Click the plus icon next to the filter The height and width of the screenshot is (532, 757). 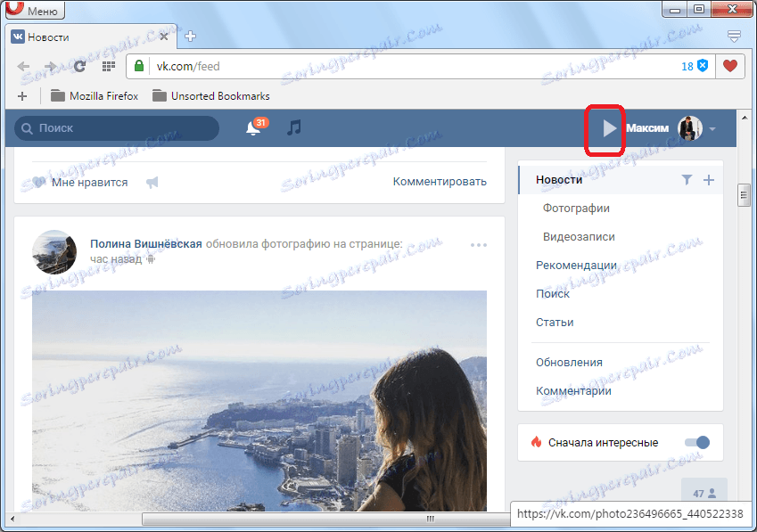pyautogui.click(x=709, y=179)
